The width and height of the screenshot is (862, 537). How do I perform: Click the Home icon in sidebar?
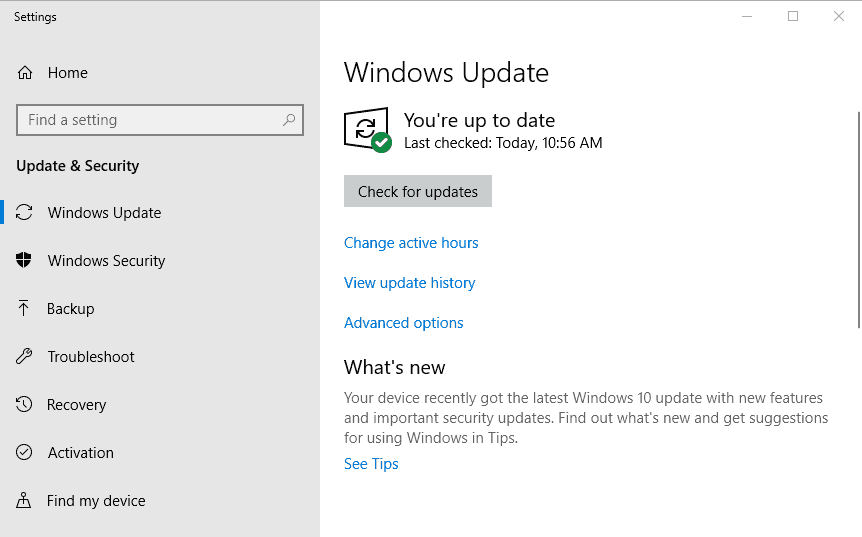click(x=25, y=73)
